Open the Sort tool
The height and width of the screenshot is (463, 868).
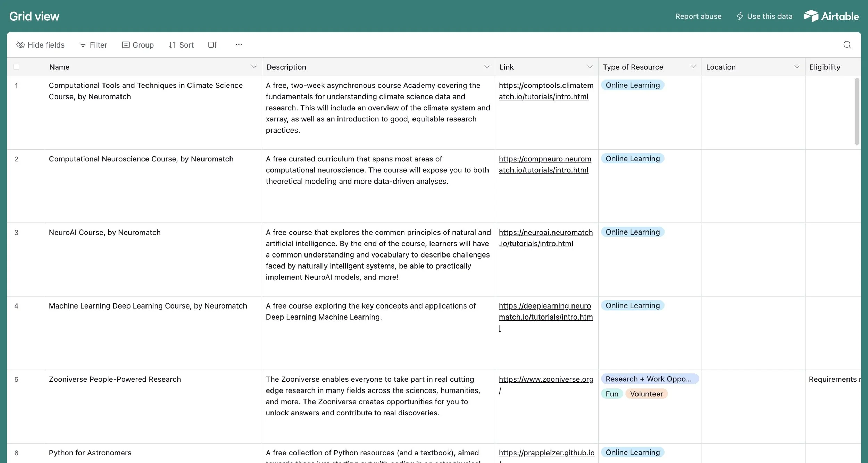coord(181,45)
